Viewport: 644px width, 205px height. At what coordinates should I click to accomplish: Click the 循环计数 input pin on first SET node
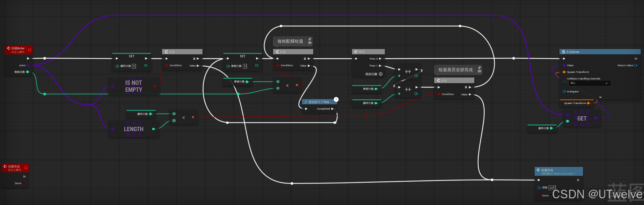(117, 66)
